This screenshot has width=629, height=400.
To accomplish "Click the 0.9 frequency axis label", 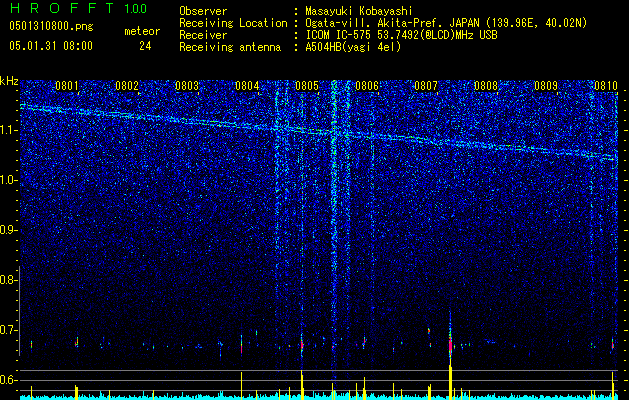I will [9, 230].
